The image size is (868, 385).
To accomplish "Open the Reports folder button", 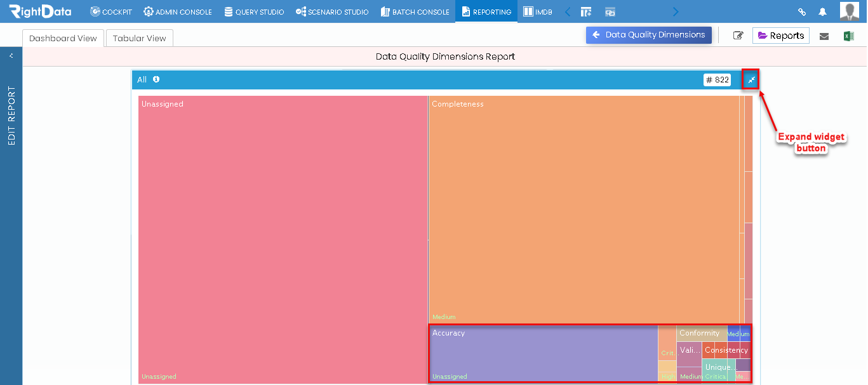I will point(781,36).
